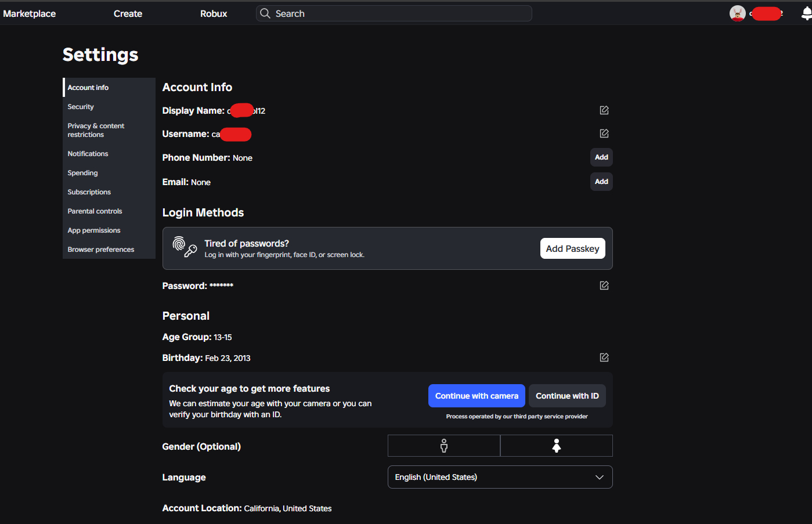Click Account Location California text

[247, 508]
